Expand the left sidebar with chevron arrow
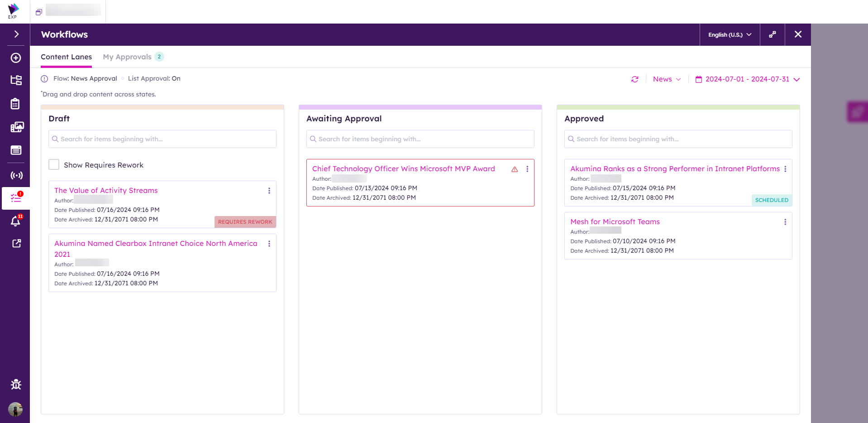868x423 pixels. coord(16,34)
